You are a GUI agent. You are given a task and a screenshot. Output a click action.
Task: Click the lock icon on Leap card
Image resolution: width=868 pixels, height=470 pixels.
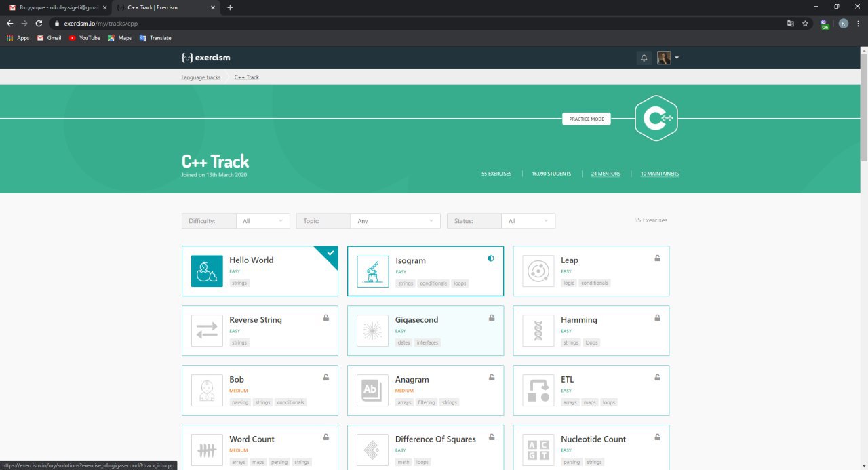coord(657,258)
